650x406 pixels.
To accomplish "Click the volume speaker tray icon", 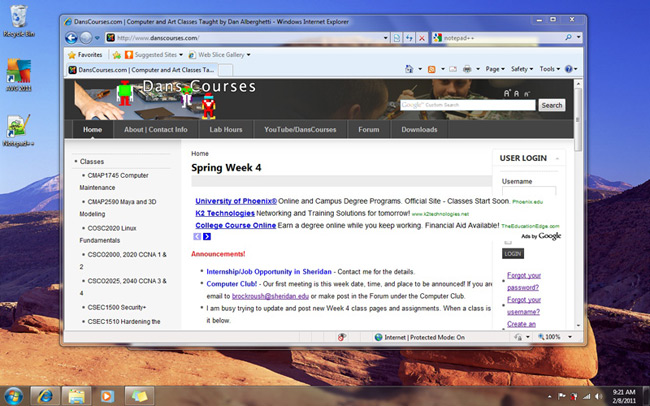I will tap(598, 396).
